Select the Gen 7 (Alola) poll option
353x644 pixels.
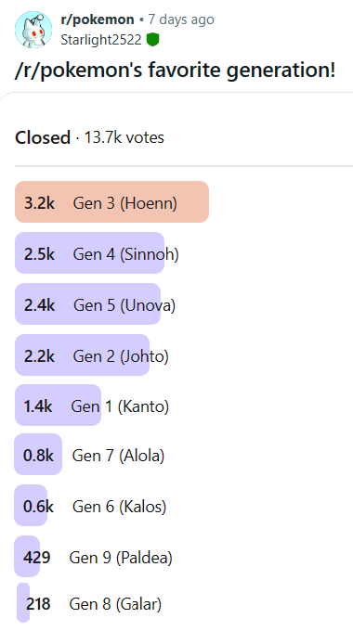89,455
